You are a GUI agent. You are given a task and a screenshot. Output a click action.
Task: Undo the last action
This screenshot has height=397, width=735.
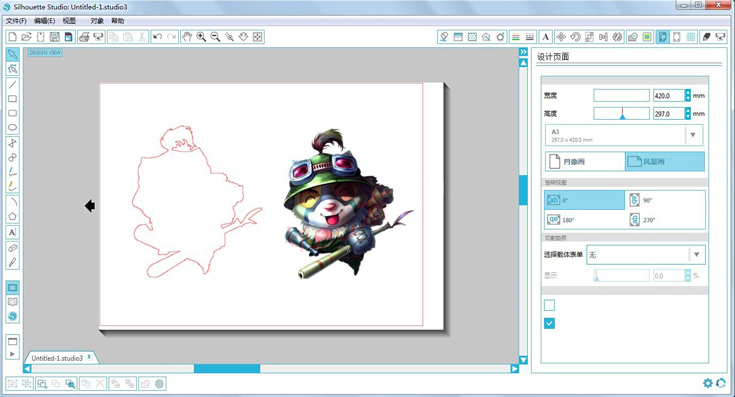coord(158,37)
